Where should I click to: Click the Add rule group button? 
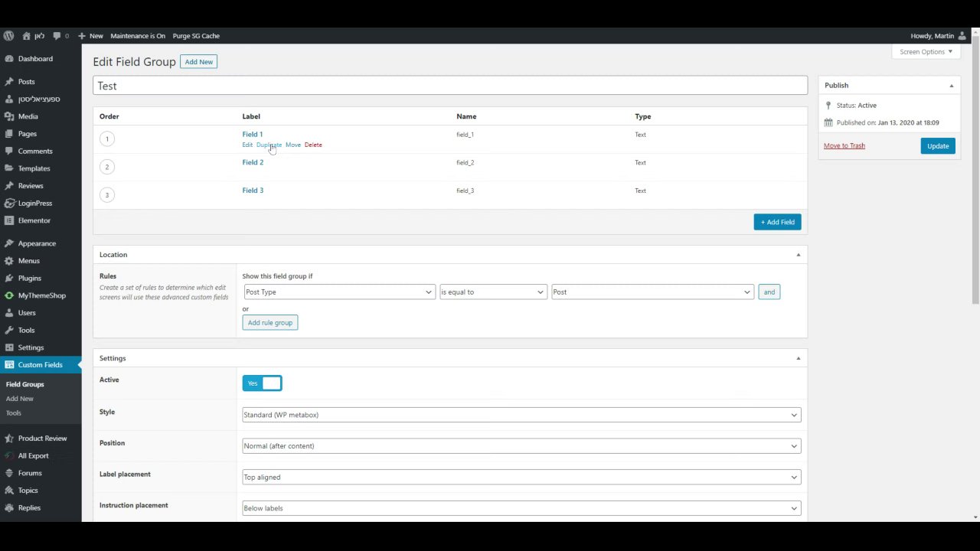tap(270, 323)
